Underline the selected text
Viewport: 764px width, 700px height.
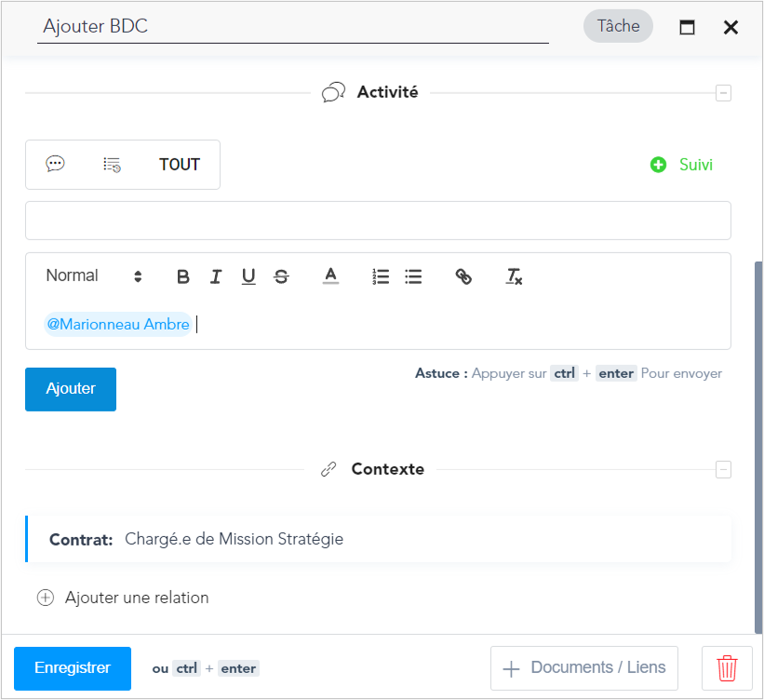pyautogui.click(x=248, y=276)
